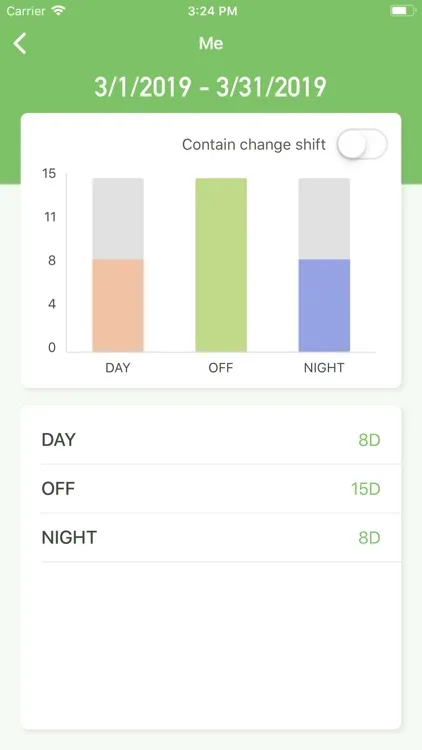Click the DAY axis label under chart
Viewport: 422px width, 750px height.
coord(118,368)
